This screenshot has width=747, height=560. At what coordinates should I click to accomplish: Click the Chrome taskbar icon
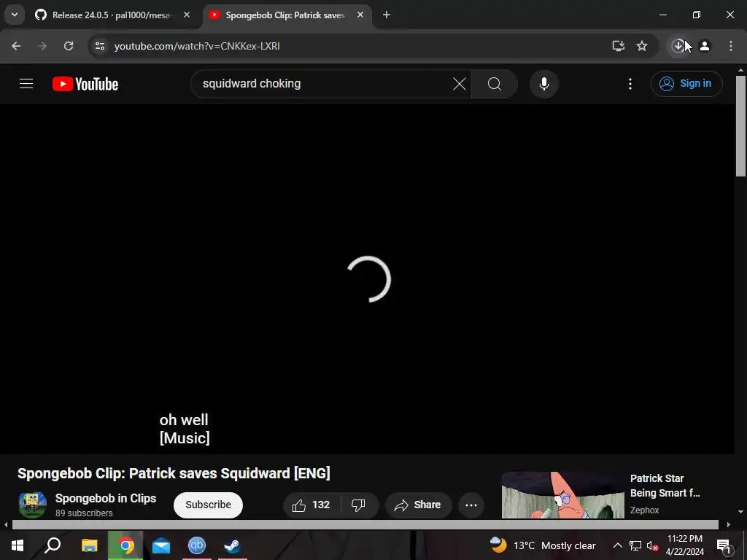pyautogui.click(x=125, y=545)
